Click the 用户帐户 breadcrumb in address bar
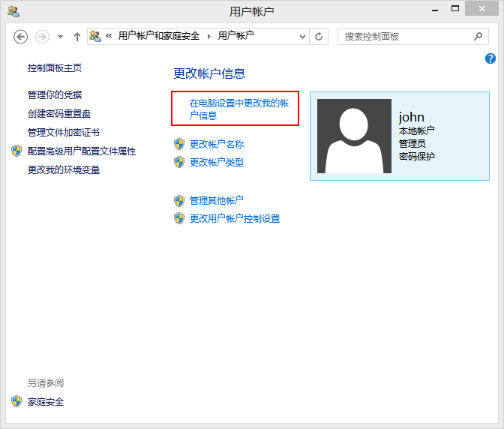The height and width of the screenshot is (429, 504). [236, 36]
